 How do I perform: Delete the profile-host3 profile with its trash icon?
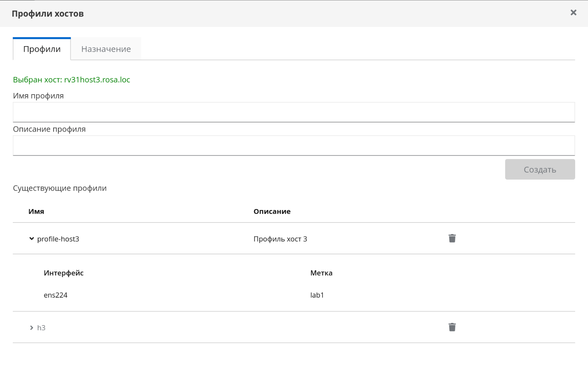coord(452,239)
